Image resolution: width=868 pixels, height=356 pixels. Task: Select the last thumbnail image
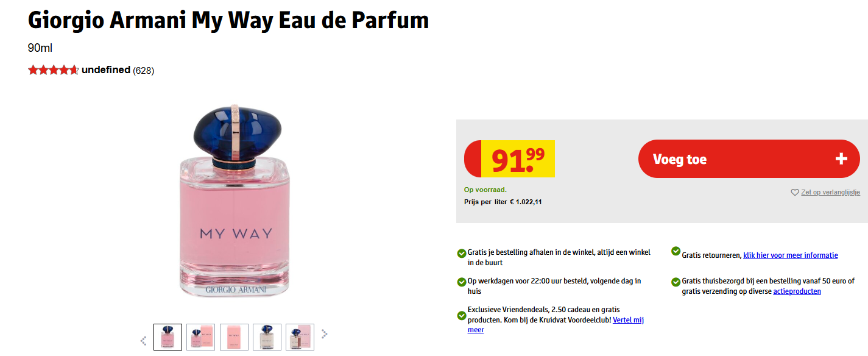[x=300, y=337]
